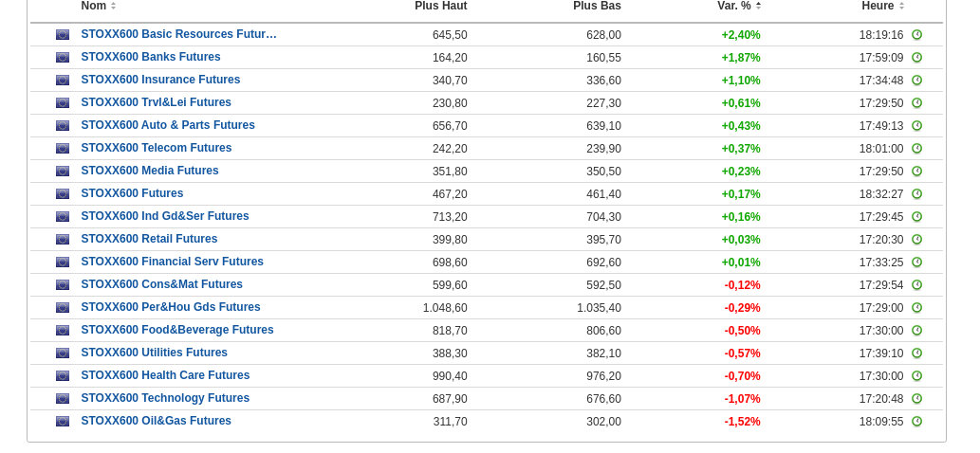Open STOXX600 Per&Hou Gds Futures link
980x453 pixels.
[171, 307]
